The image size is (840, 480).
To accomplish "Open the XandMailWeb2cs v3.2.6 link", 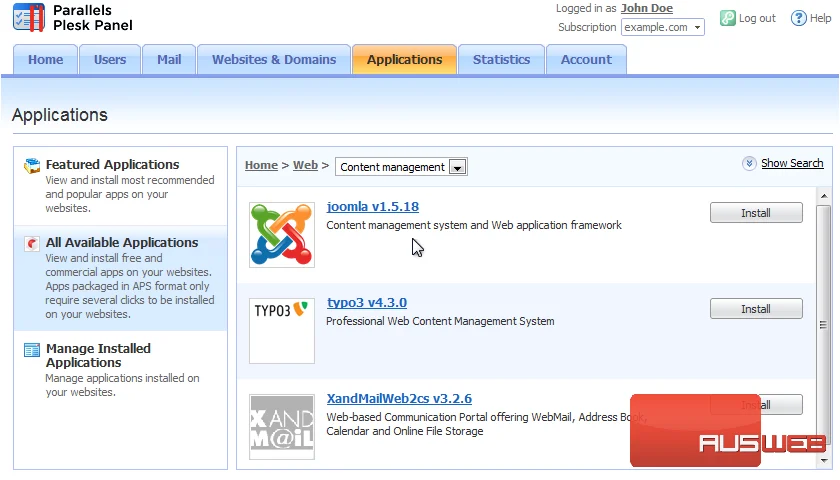I will [x=399, y=399].
